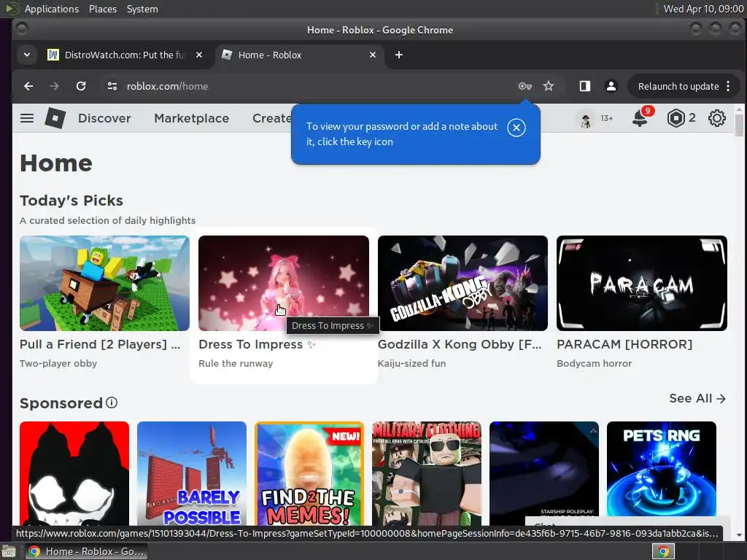This screenshot has height=560, width=747.
Task: Click the PARACAM thumbnail
Action: [x=642, y=283]
